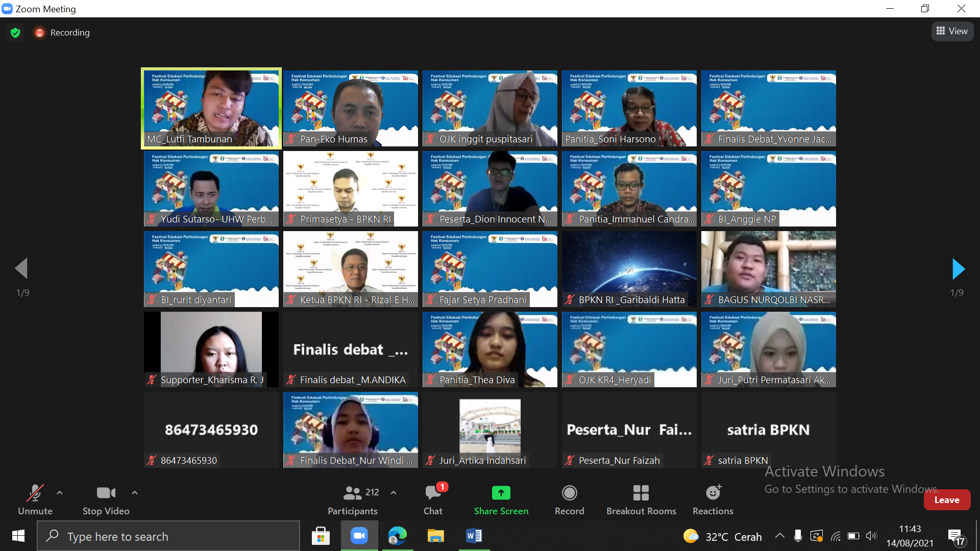Select MC_Lutfi Tambunan video tile
Viewport: 980px width, 551px height.
211,108
